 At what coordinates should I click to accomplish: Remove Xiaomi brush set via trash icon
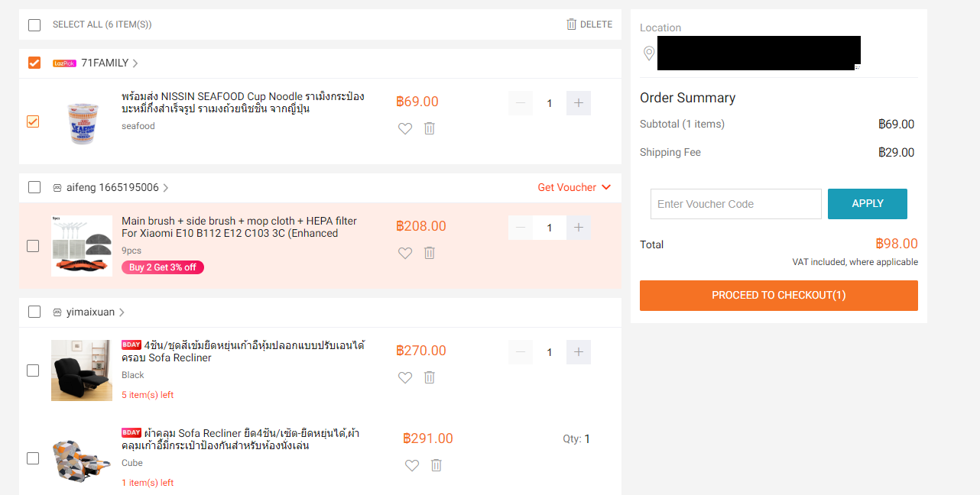click(430, 253)
